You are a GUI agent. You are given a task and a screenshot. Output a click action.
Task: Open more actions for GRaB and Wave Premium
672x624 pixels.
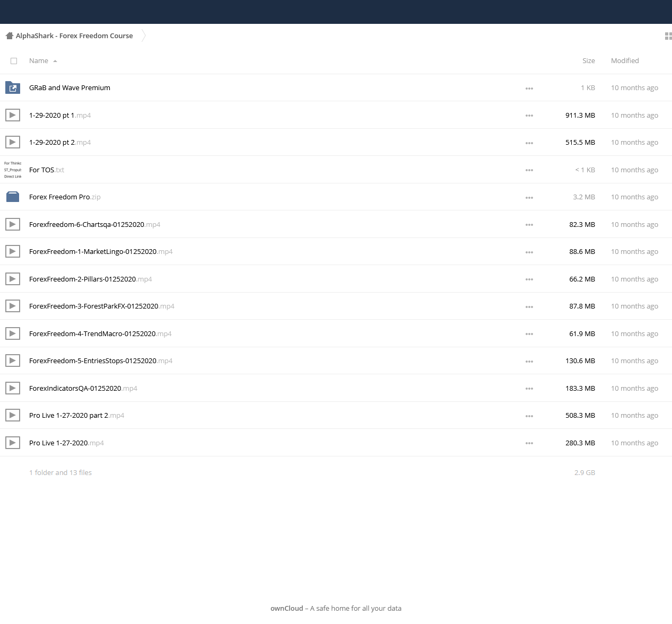pos(529,89)
